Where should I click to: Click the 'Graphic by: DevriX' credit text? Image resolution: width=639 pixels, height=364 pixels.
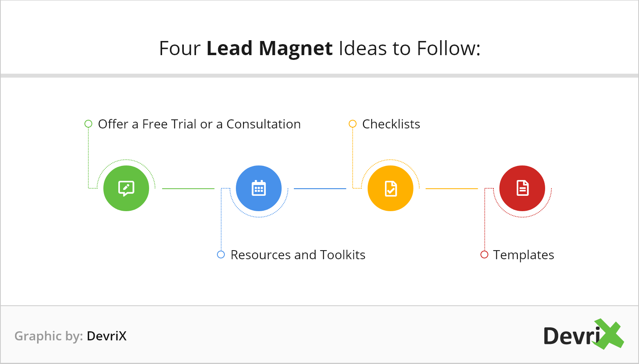click(x=71, y=336)
